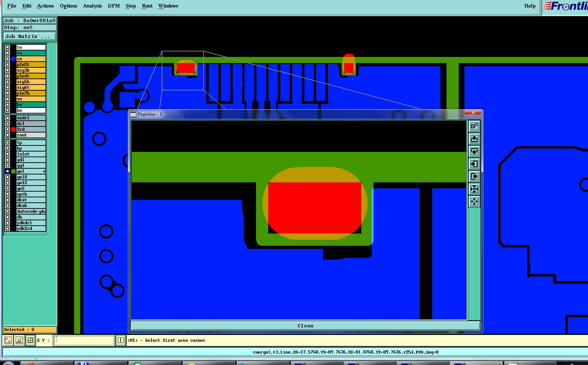Click the Job Matrix ... button
Viewport: 588px width, 365px height.
(30, 36)
